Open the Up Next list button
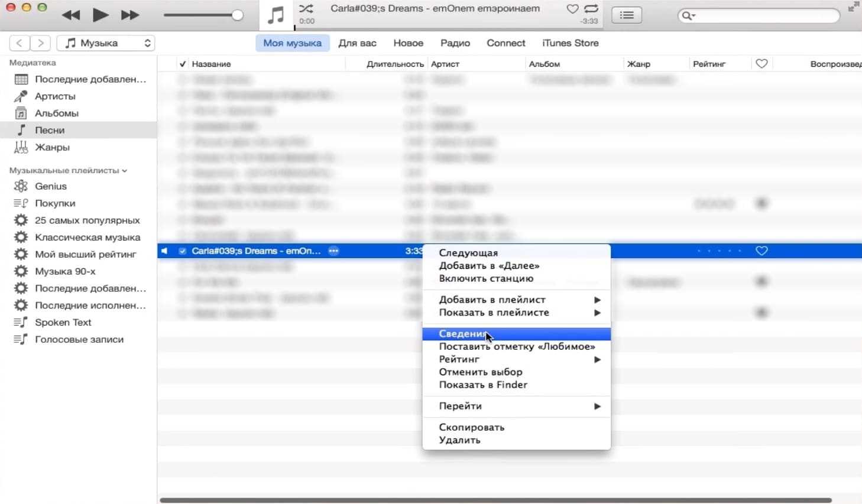 click(627, 15)
